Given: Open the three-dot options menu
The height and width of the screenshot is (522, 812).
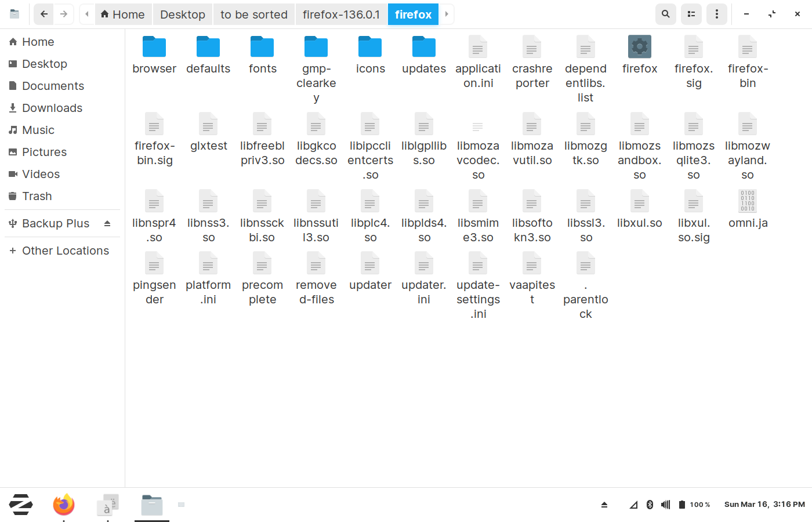Looking at the screenshot, I should coord(717,14).
